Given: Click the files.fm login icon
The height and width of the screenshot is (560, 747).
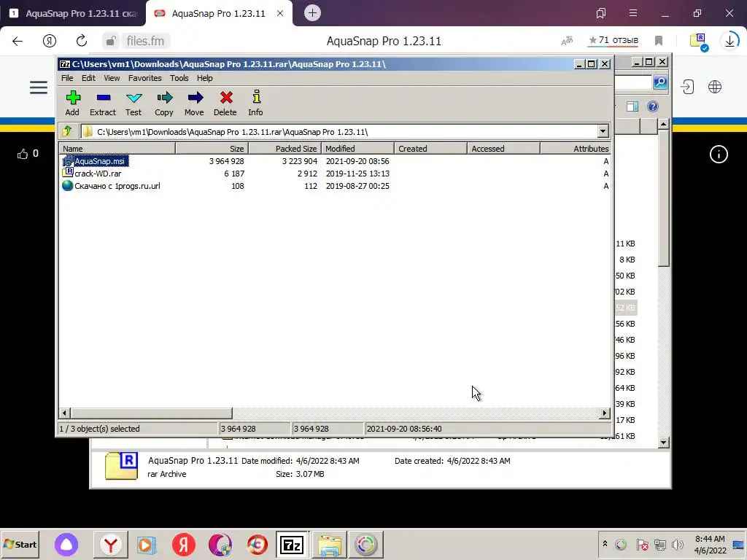Looking at the screenshot, I should (x=687, y=87).
